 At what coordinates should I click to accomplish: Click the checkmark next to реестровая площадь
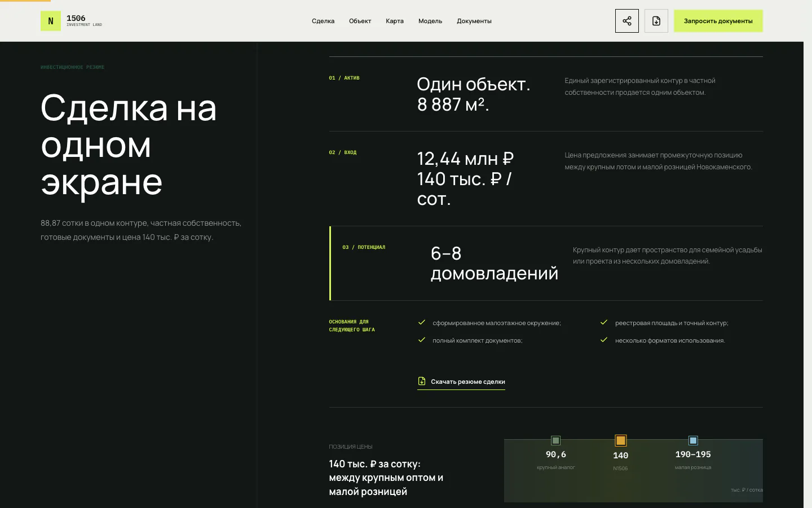(x=604, y=322)
